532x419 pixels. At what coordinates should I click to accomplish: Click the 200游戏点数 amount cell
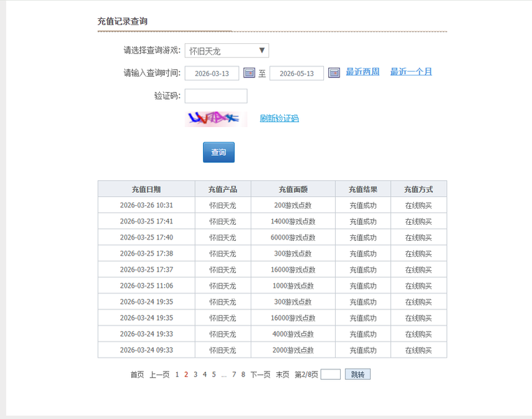pyautogui.click(x=293, y=205)
